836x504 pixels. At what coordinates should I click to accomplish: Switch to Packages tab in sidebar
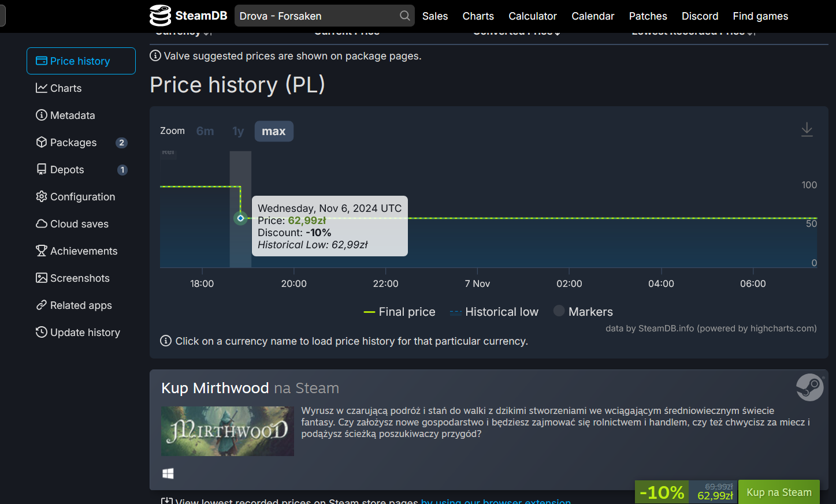[x=73, y=143]
